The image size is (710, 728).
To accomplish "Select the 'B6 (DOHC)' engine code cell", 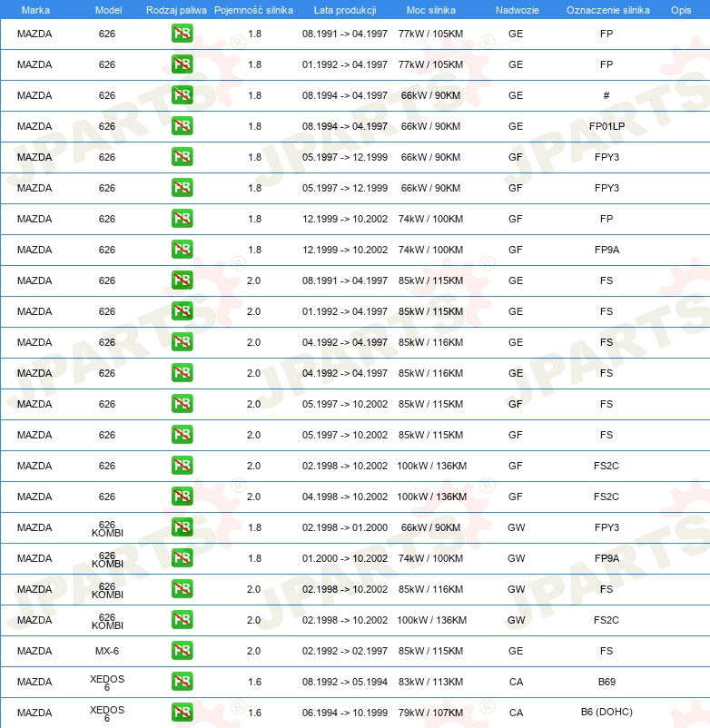I will [606, 712].
